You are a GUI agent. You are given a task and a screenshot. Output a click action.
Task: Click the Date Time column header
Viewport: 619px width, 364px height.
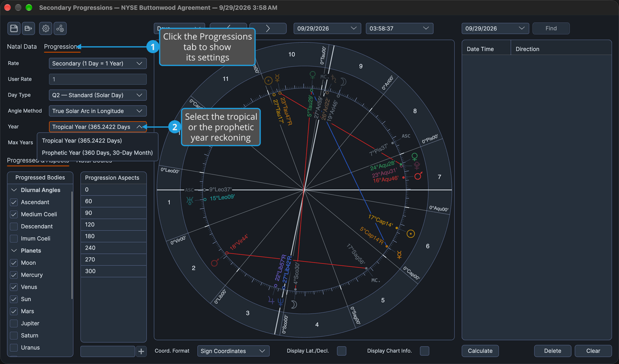click(486, 48)
